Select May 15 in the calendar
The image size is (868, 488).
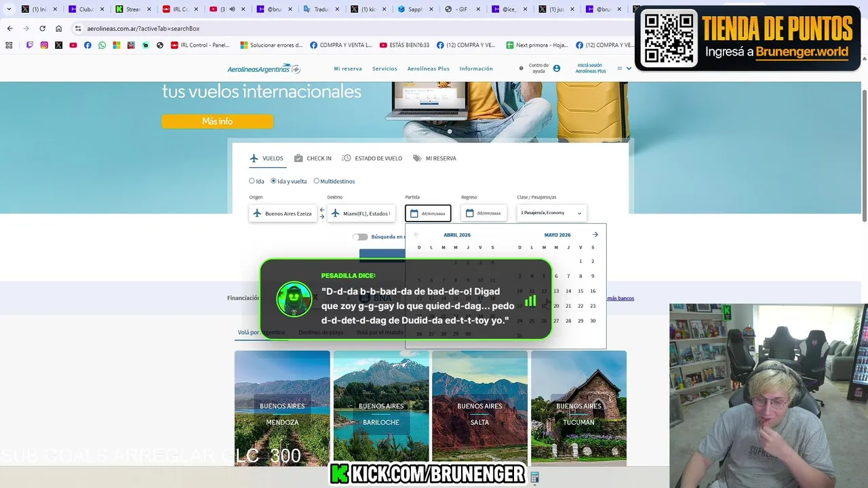coord(580,291)
